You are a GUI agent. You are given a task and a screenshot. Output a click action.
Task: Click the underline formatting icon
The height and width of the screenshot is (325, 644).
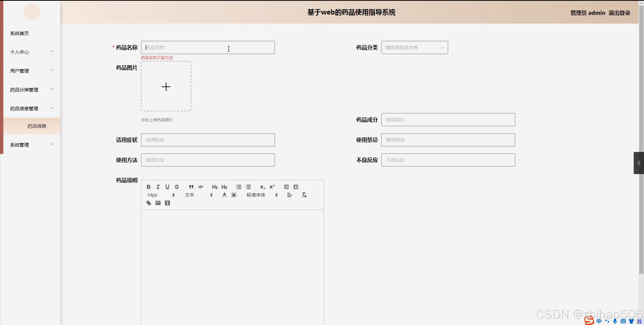[x=167, y=187]
